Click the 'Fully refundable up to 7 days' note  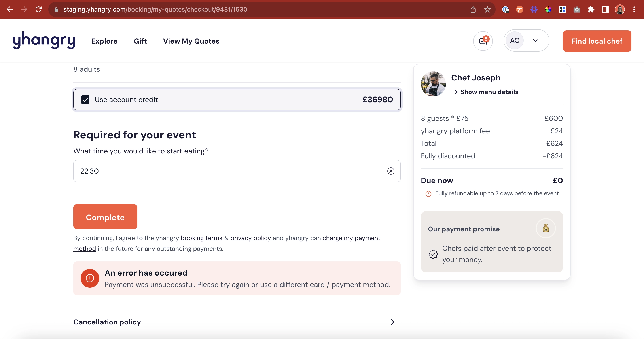click(497, 193)
